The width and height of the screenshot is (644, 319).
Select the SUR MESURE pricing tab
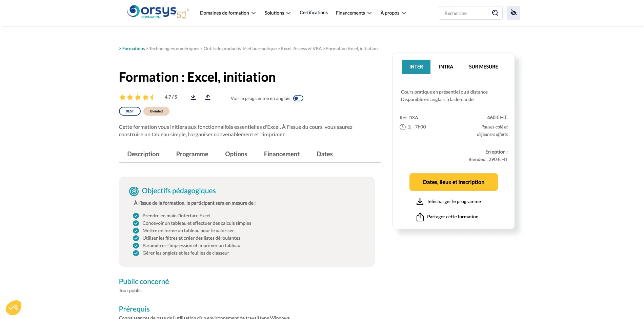click(x=483, y=67)
